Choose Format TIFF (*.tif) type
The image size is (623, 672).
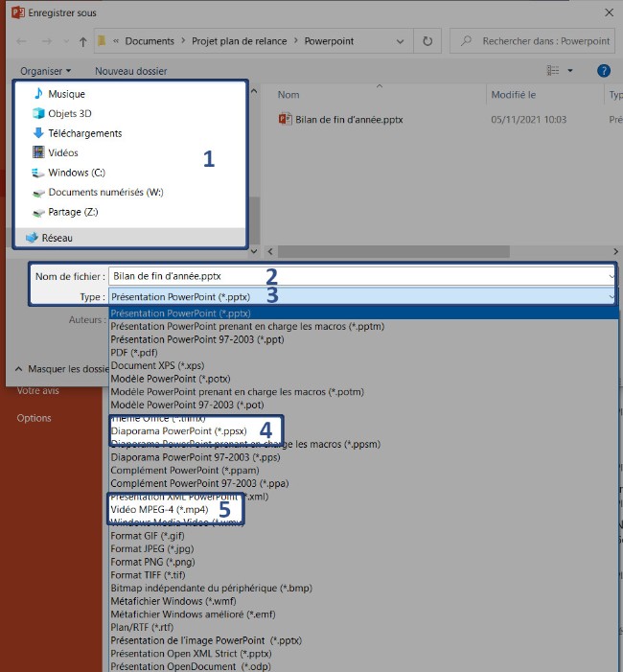(148, 575)
